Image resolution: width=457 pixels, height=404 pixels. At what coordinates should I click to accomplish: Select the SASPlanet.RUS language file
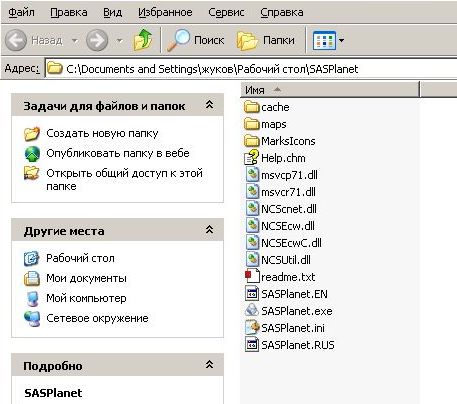pos(290,345)
